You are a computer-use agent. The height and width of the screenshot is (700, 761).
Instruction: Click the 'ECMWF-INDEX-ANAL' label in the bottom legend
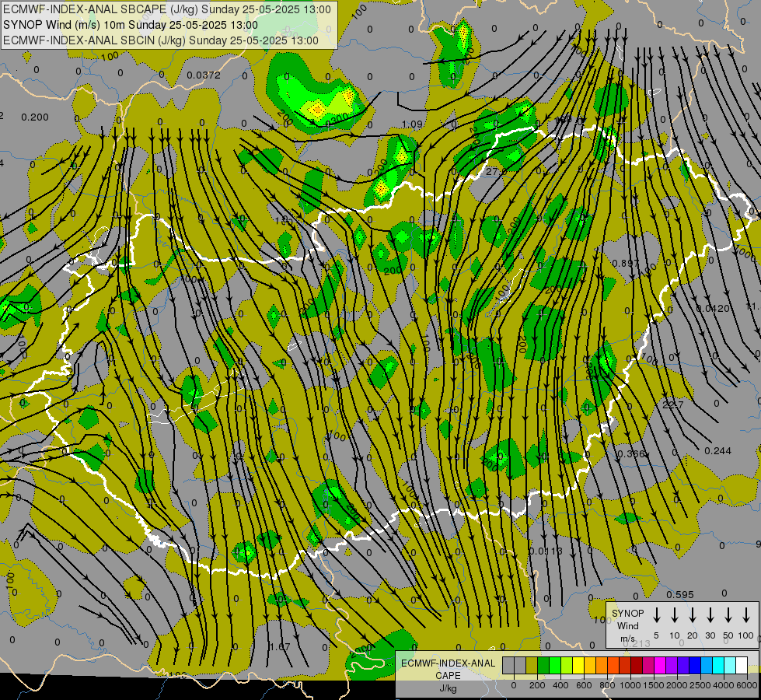coord(448,663)
